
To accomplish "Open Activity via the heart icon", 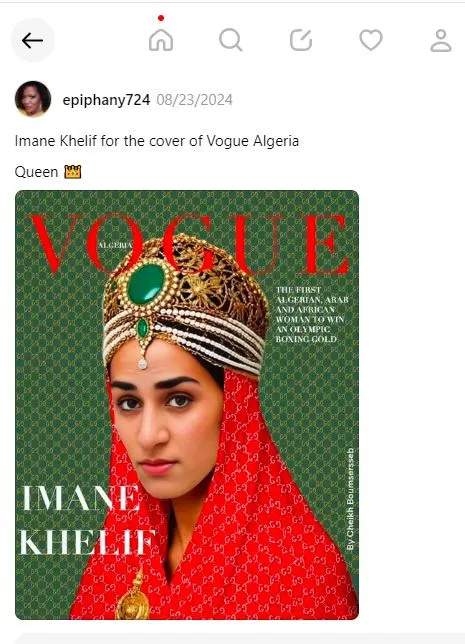I will click(x=371, y=40).
